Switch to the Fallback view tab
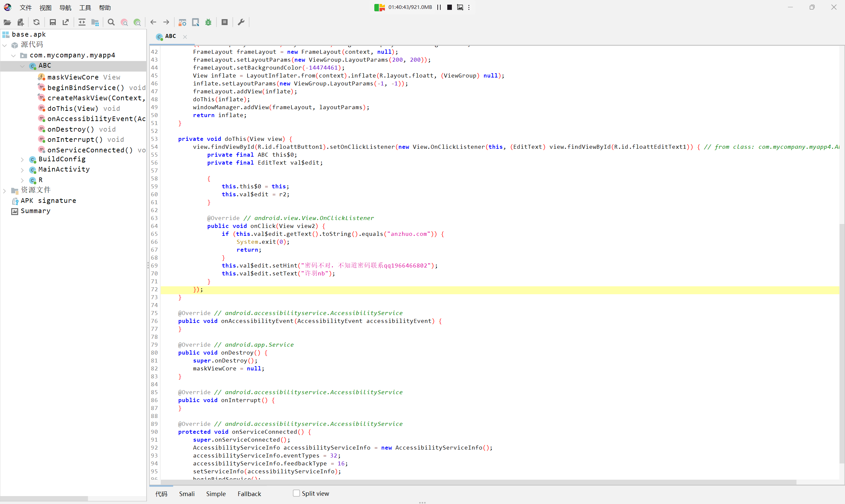 tap(250, 494)
